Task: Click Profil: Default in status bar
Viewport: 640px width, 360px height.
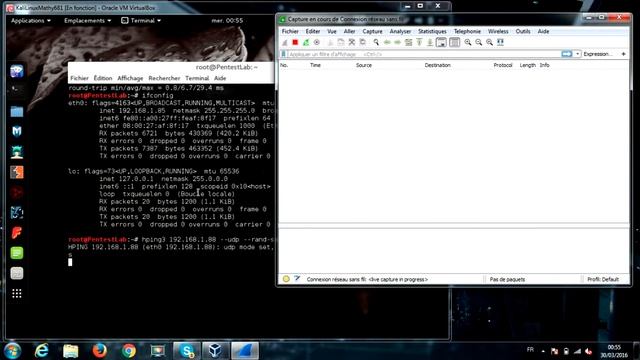Action: [603, 280]
